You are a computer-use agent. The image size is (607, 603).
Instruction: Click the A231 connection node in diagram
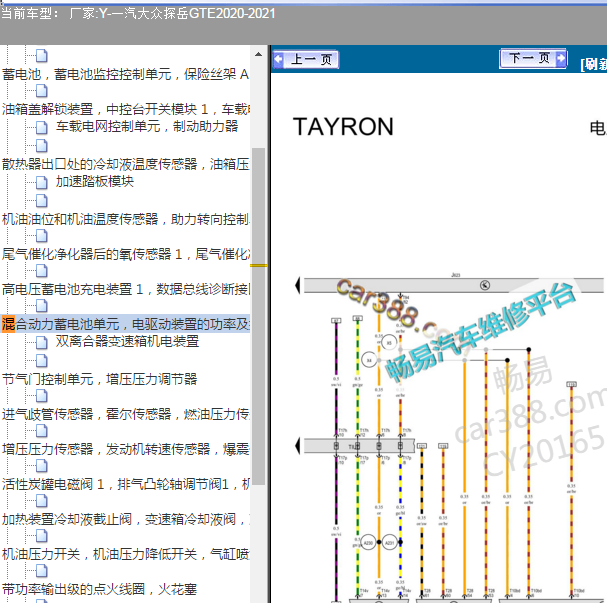pyautogui.click(x=389, y=543)
